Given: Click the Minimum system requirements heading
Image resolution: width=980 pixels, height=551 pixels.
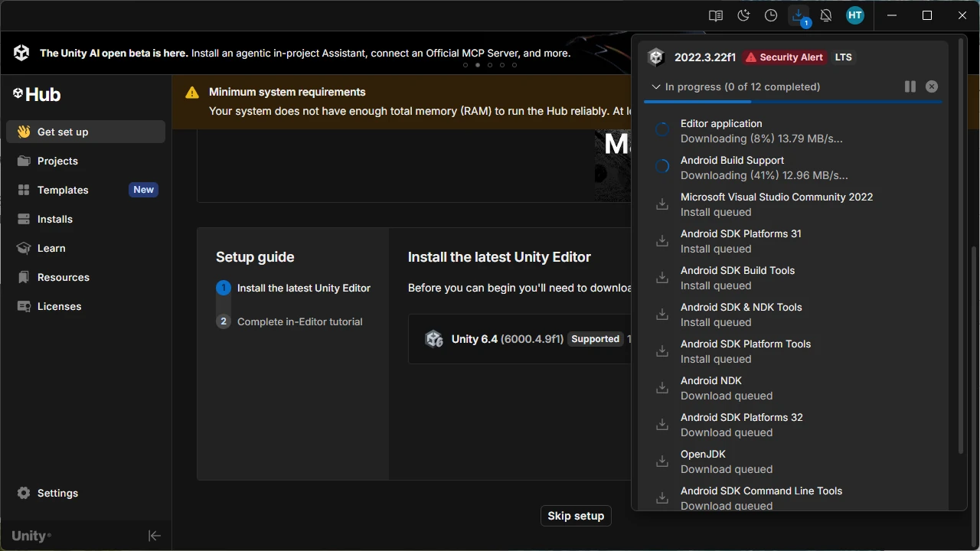Looking at the screenshot, I should (x=287, y=92).
